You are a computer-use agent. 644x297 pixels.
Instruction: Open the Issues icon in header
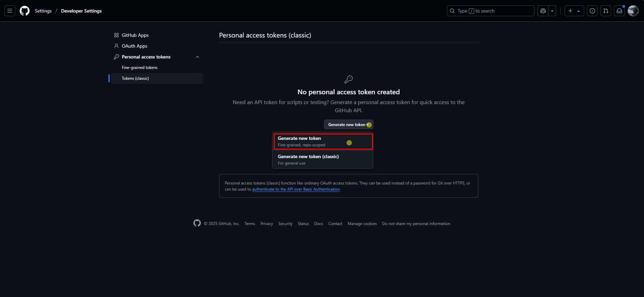tap(592, 11)
